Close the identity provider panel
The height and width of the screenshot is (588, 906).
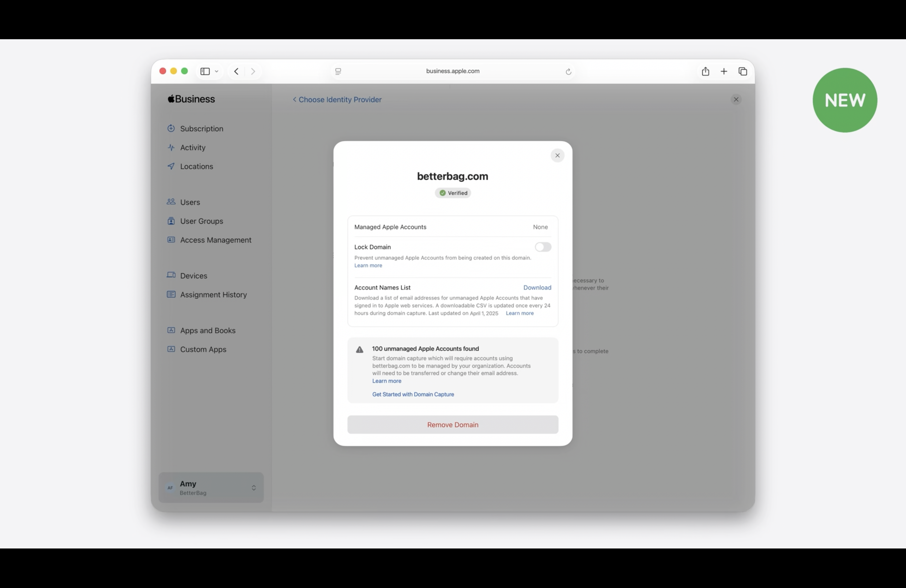click(736, 100)
